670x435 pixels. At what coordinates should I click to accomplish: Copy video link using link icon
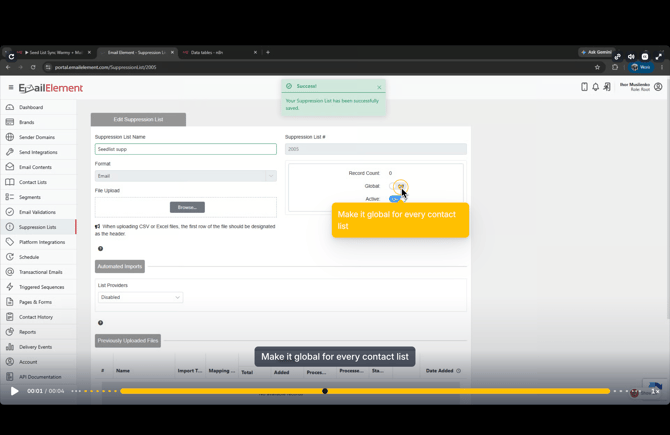(x=617, y=56)
